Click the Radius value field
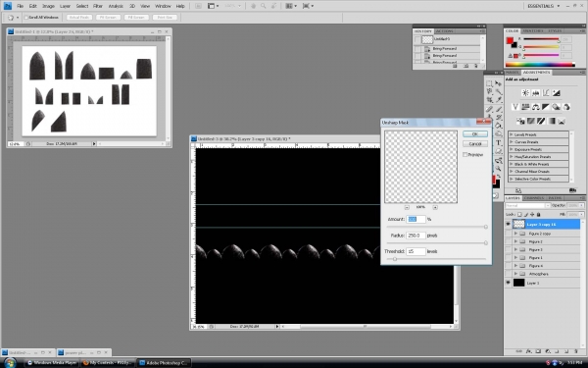This screenshot has width=588, height=368. pyautogui.click(x=416, y=236)
